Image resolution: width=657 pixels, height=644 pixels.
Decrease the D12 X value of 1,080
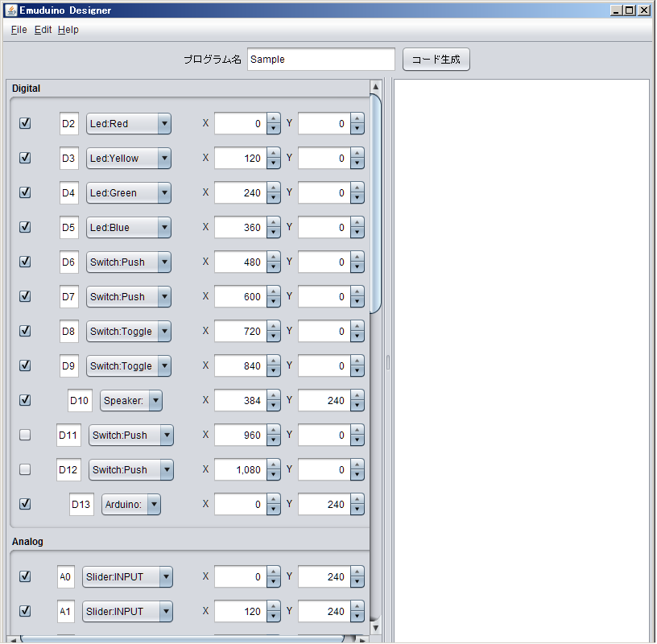pyautogui.click(x=274, y=475)
